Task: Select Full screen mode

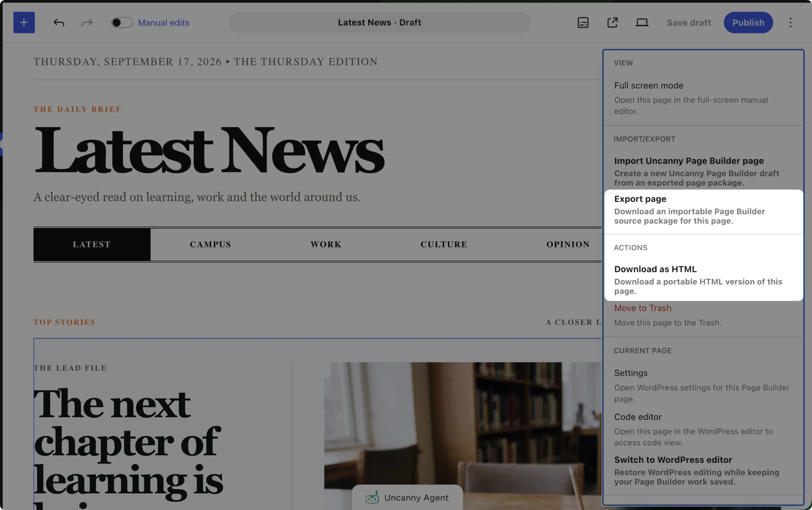Action: coord(703,98)
